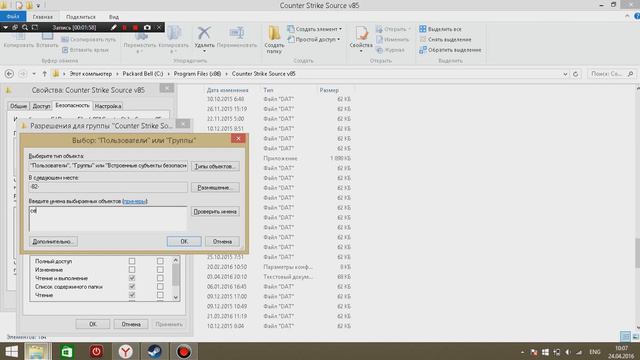Open the Windows Store taskbar icon
The width and height of the screenshot is (640, 360).
click(x=67, y=351)
